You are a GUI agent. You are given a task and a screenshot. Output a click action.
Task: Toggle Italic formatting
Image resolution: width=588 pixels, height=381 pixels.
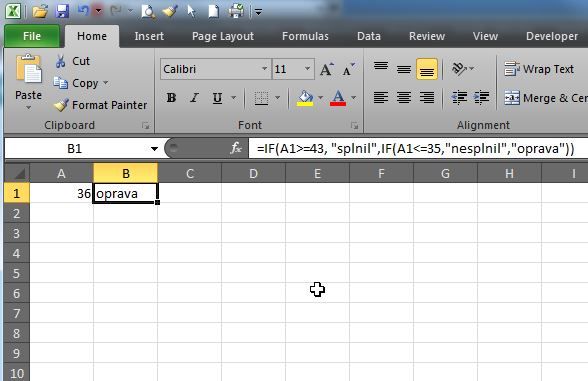(194, 98)
